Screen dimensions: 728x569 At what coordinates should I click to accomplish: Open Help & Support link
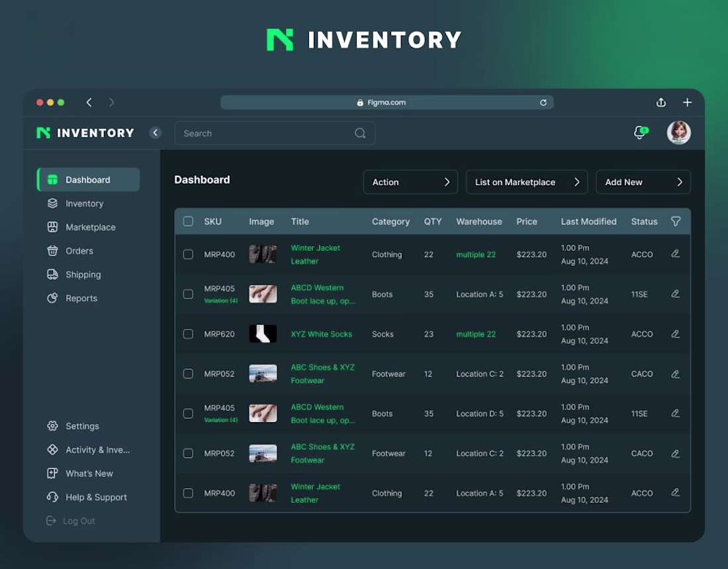(96, 497)
